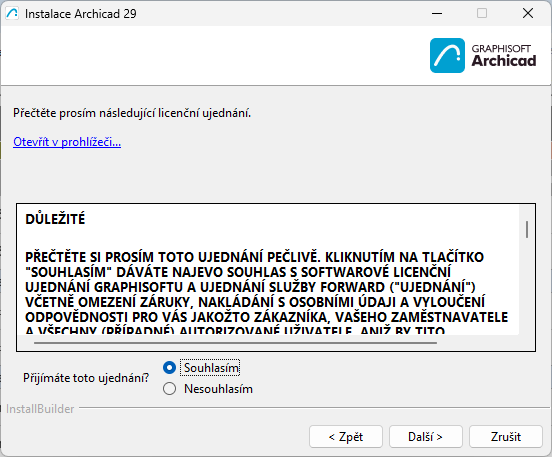The width and height of the screenshot is (552, 457).
Task: Click the license line starting 'PŘEČTĚTE SI PROSÍM TOTO UJEDNÁNÍ'
Action: coord(255,257)
